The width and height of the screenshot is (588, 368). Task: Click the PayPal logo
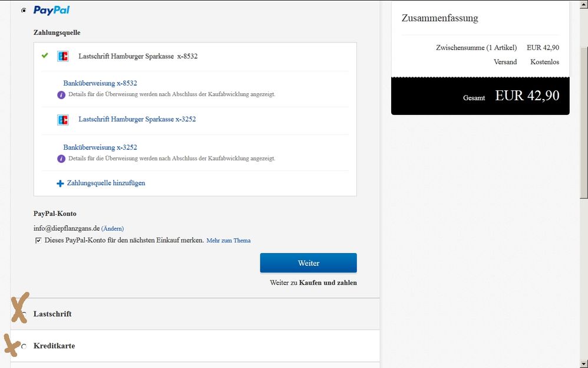(x=51, y=10)
